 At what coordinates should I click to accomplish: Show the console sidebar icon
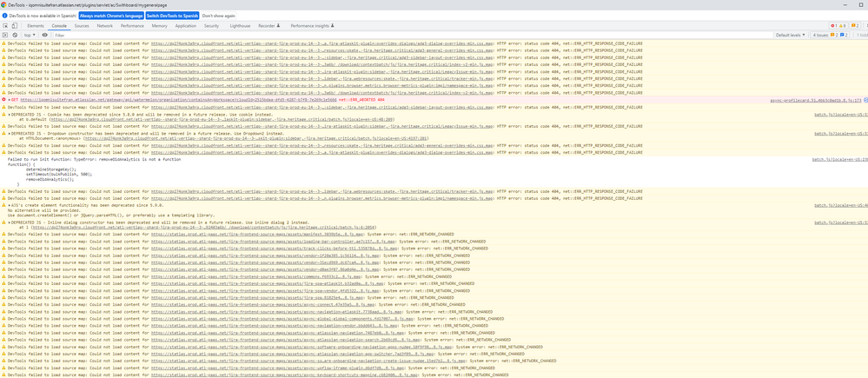(5, 35)
